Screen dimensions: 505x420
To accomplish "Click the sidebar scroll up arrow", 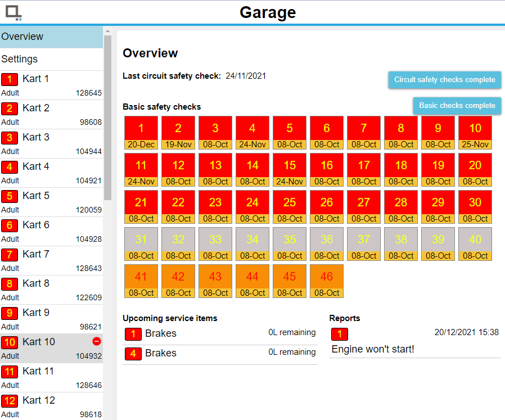I will pos(108,31).
